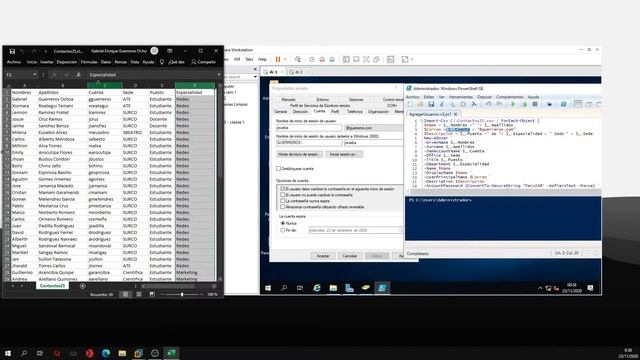Viewport: 640px width, 360px height.
Task: Toggle Desbloquear cuenta checkbox
Action: tap(278, 169)
